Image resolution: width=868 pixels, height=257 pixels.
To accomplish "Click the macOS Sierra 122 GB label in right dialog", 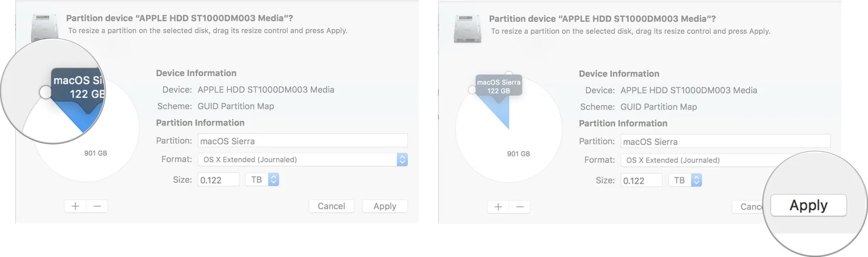I will (x=499, y=86).
